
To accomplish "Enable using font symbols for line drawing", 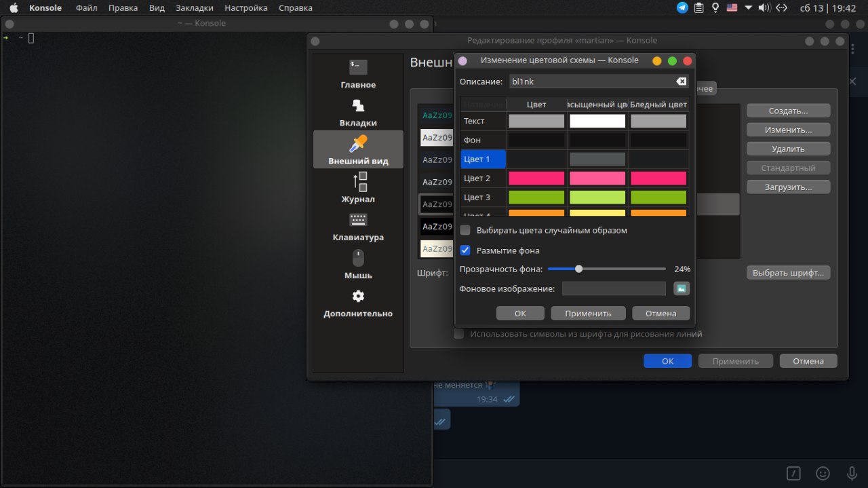I will click(459, 334).
